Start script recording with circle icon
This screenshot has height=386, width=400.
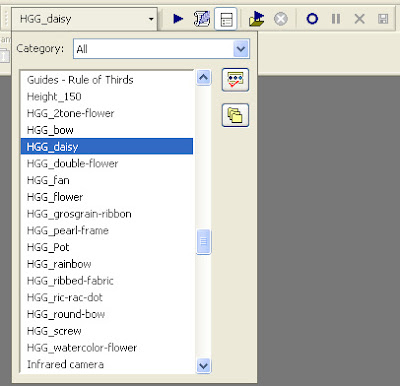312,19
